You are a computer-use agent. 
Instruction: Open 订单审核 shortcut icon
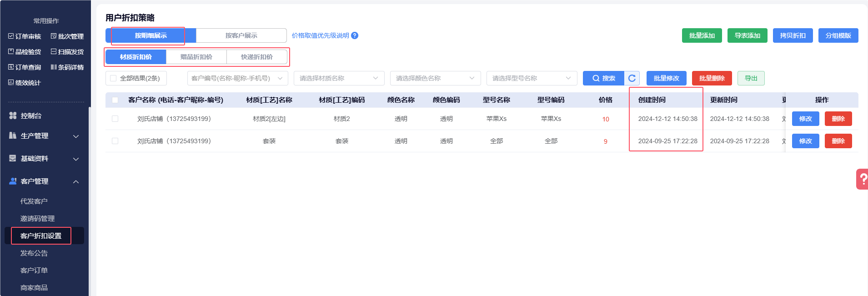click(11, 36)
